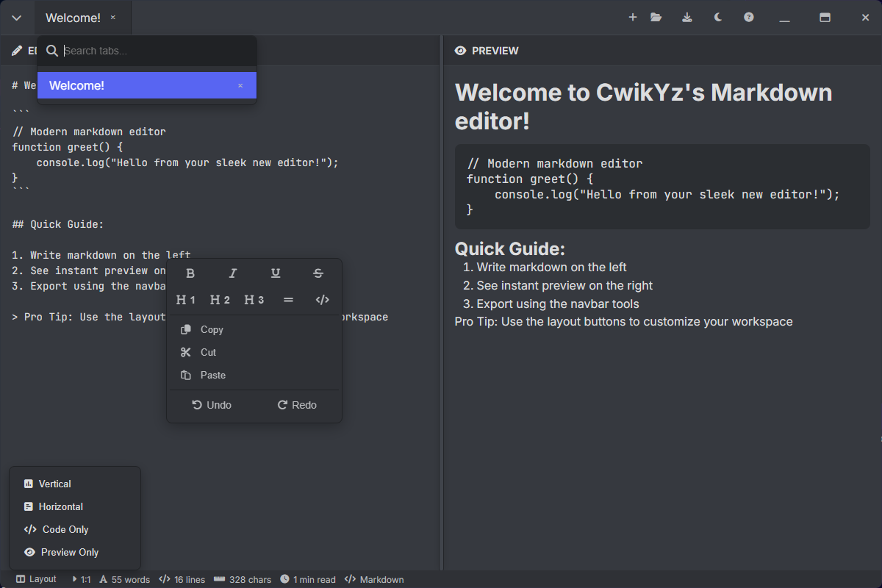Create a new tab with plus icon
Screen dimensions: 882x588
coord(633,18)
